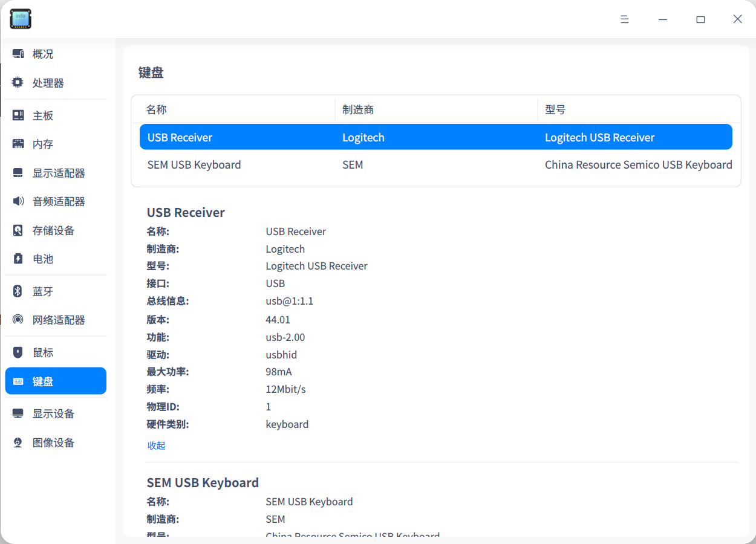Image resolution: width=756 pixels, height=544 pixels.
Task: Select the processor (处理器) chip icon
Action: pos(18,83)
